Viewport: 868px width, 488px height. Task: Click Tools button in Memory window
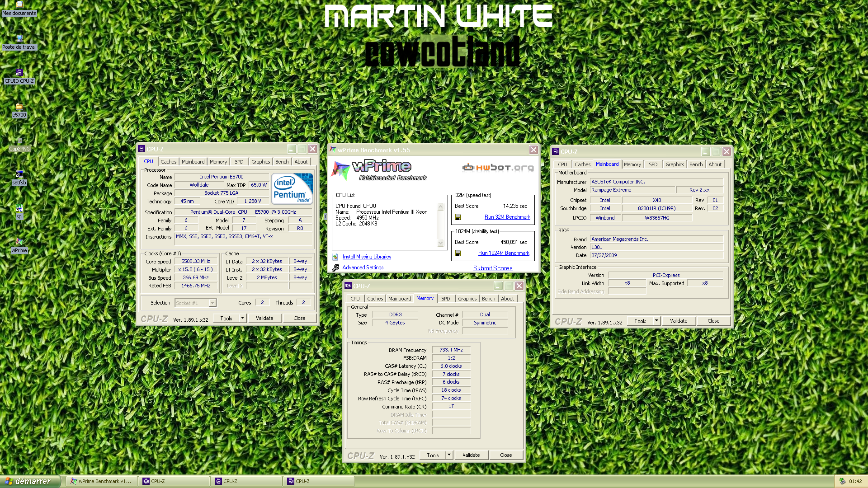433,455
